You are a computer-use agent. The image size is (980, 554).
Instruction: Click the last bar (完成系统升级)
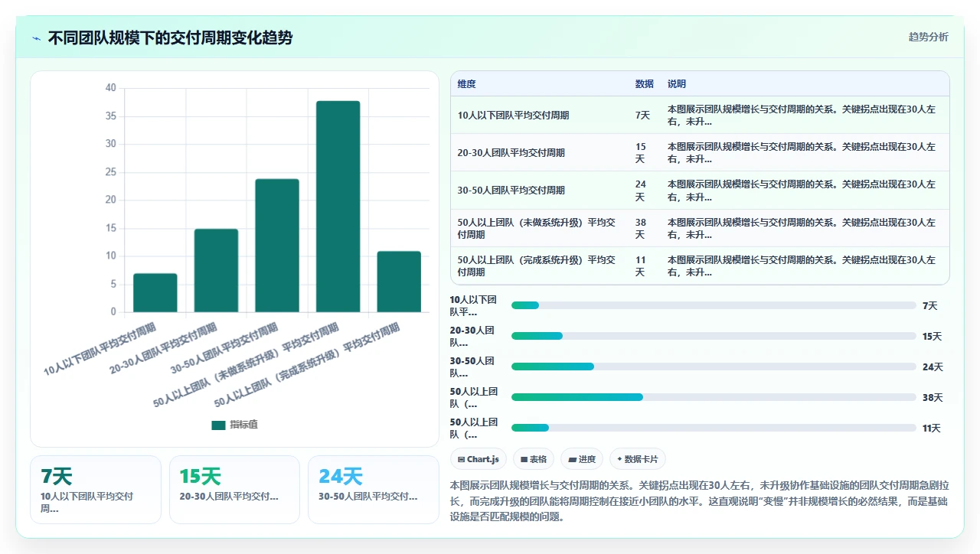(x=399, y=282)
